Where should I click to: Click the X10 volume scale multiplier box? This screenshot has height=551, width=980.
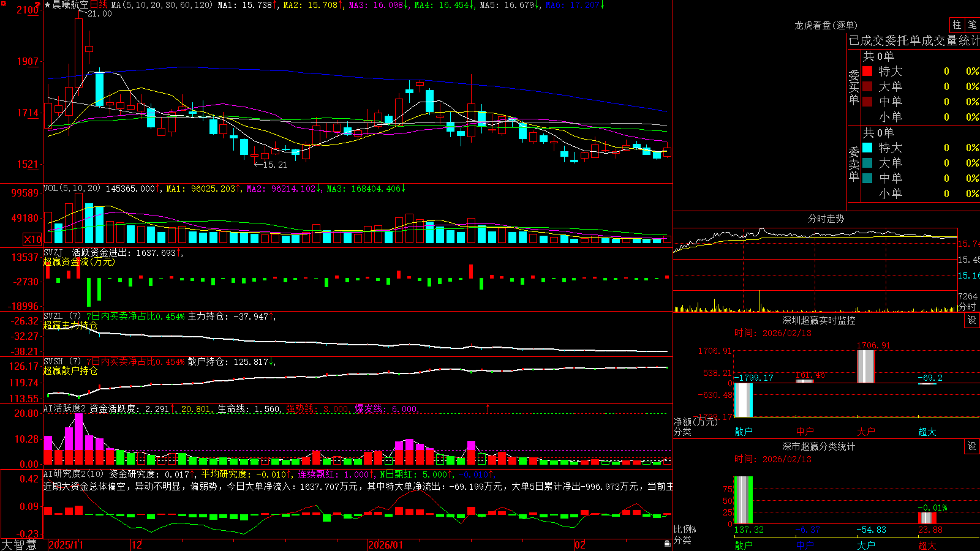[32, 239]
